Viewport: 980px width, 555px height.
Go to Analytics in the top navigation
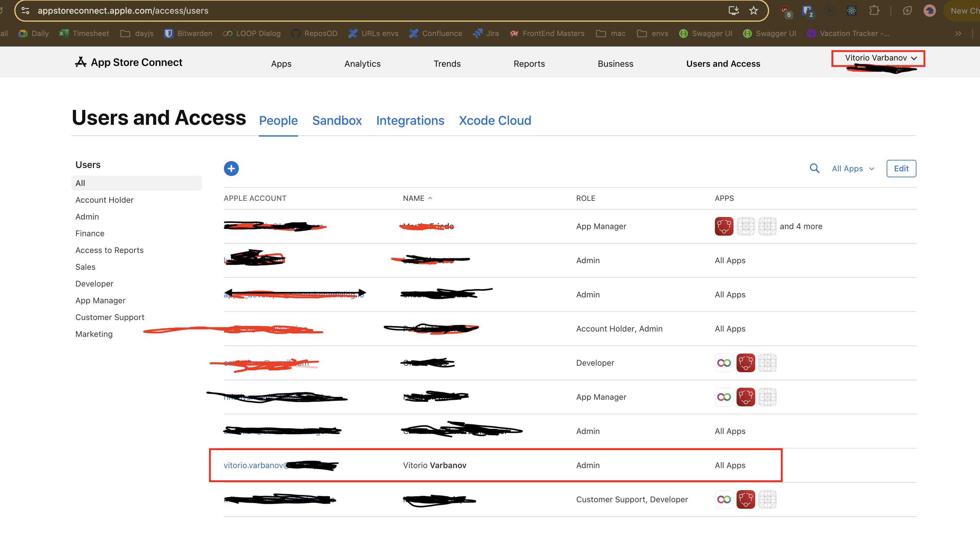click(363, 64)
